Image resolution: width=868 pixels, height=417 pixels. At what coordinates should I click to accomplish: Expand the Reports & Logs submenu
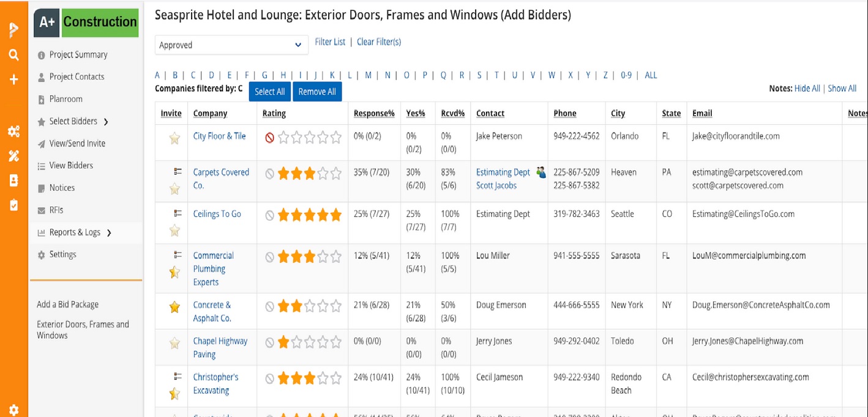[109, 233]
